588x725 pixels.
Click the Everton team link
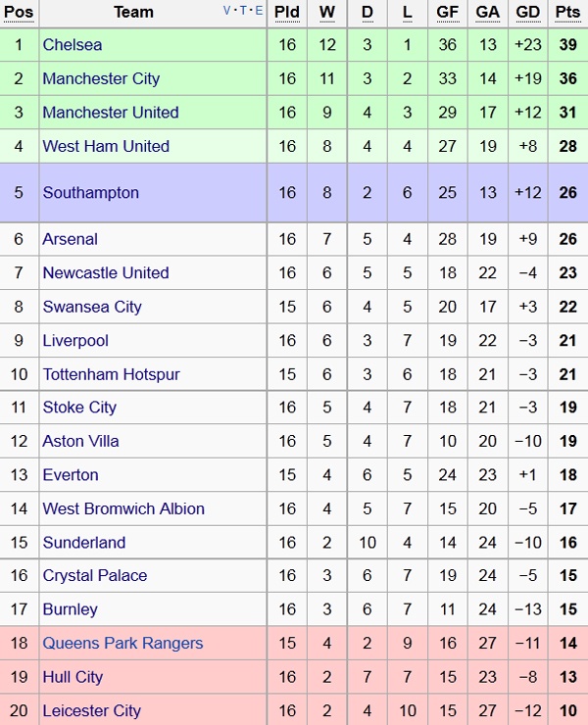pos(71,475)
